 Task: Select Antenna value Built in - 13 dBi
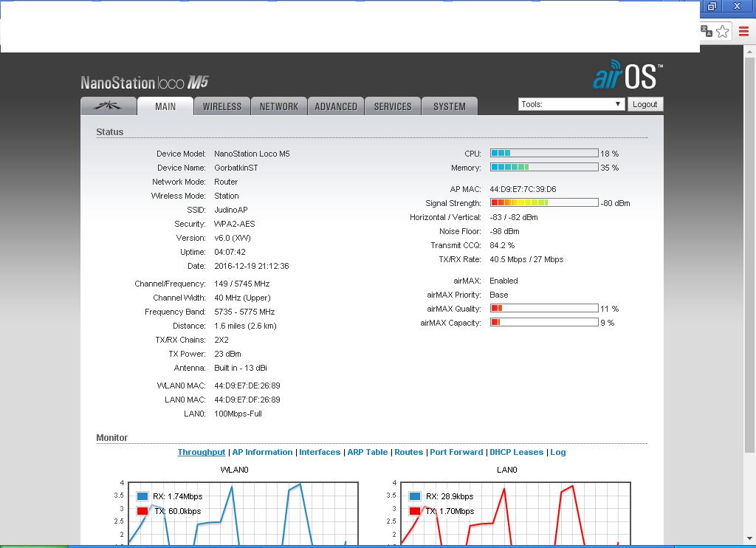(241, 368)
